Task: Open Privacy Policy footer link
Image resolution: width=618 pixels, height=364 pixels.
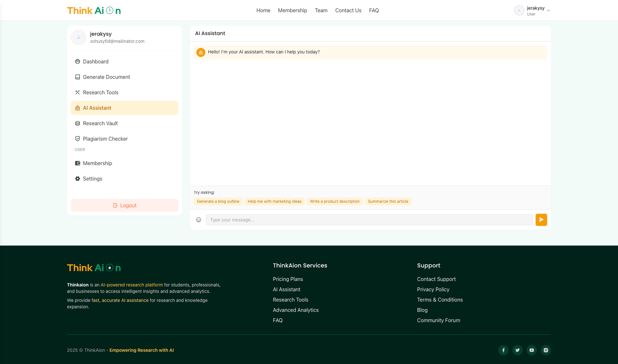Action: (433, 289)
